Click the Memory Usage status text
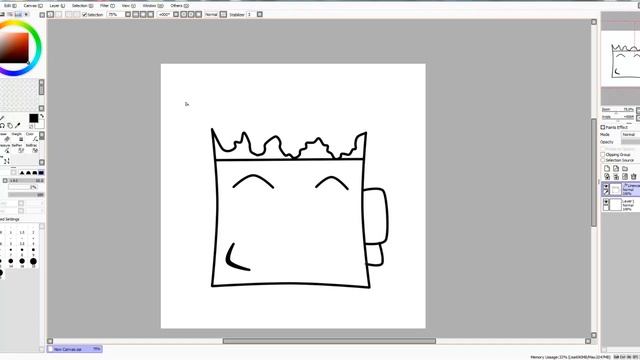 pos(570,357)
